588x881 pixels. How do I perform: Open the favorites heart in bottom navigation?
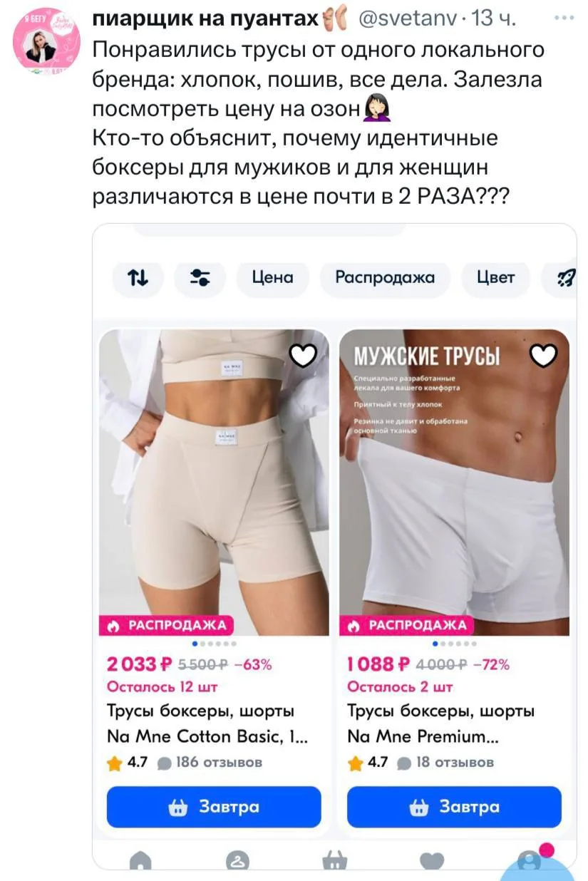431,861
